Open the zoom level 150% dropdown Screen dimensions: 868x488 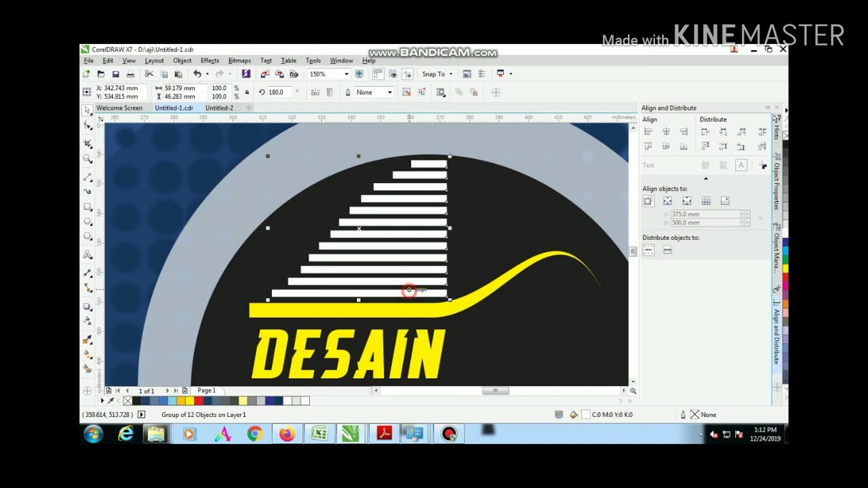coord(346,74)
